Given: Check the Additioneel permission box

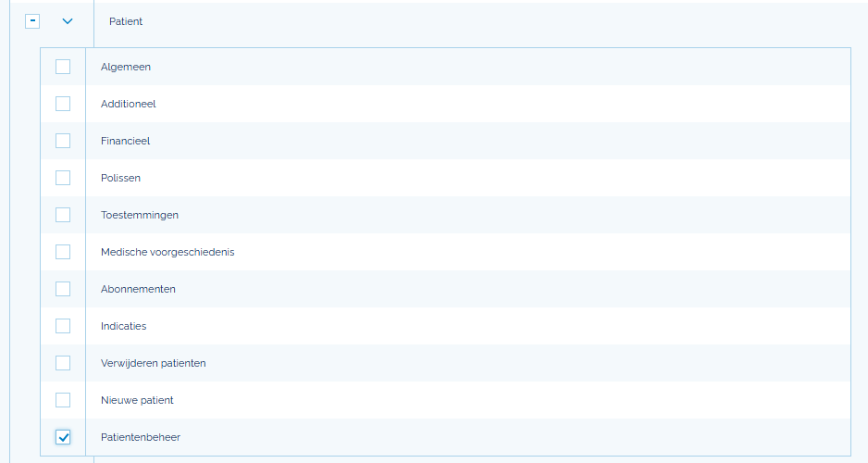Looking at the screenshot, I should coord(63,104).
